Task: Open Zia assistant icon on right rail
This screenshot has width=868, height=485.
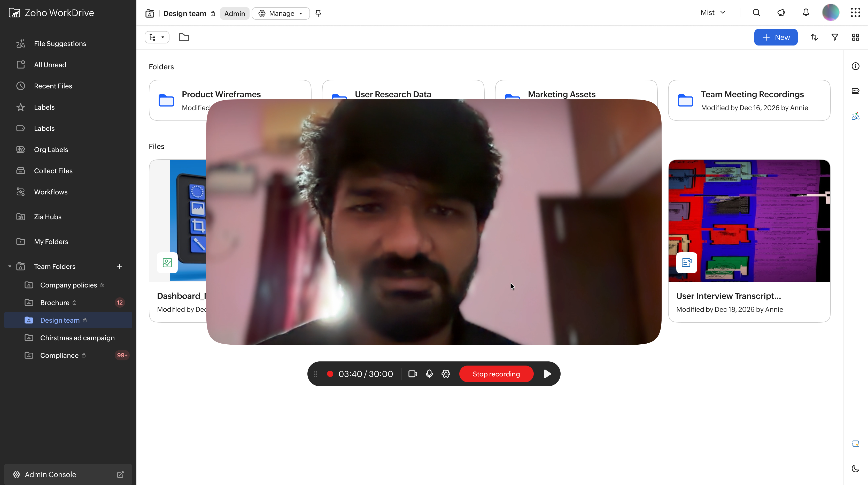Action: click(x=856, y=116)
